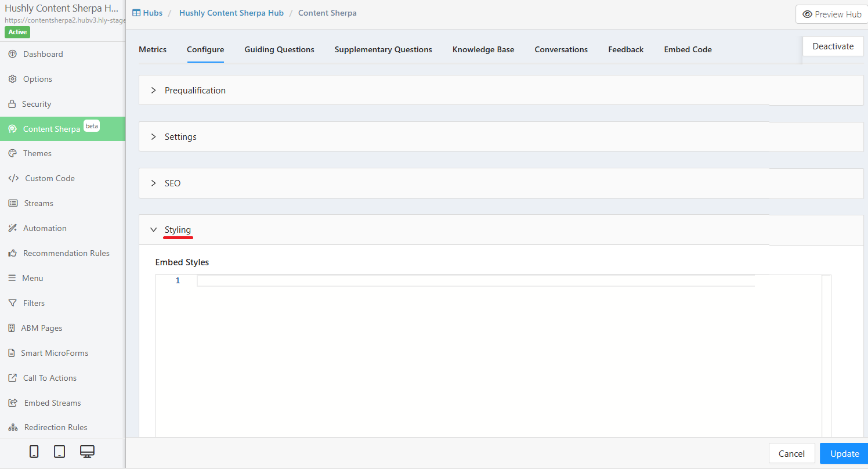The width and height of the screenshot is (868, 469).
Task: Click the Preview Hub button
Action: [831, 15]
